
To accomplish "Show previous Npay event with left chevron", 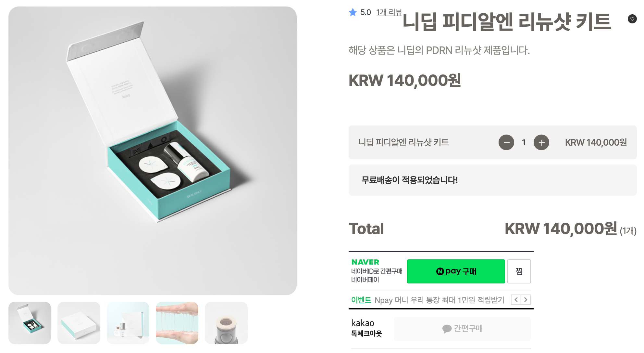I will pos(516,299).
